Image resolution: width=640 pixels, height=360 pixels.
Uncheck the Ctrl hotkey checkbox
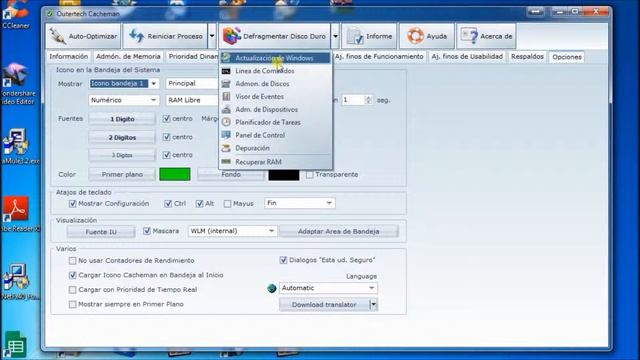(168, 204)
